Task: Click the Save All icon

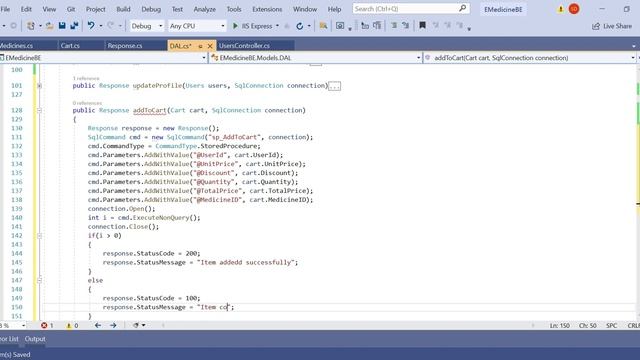Action: [74, 26]
